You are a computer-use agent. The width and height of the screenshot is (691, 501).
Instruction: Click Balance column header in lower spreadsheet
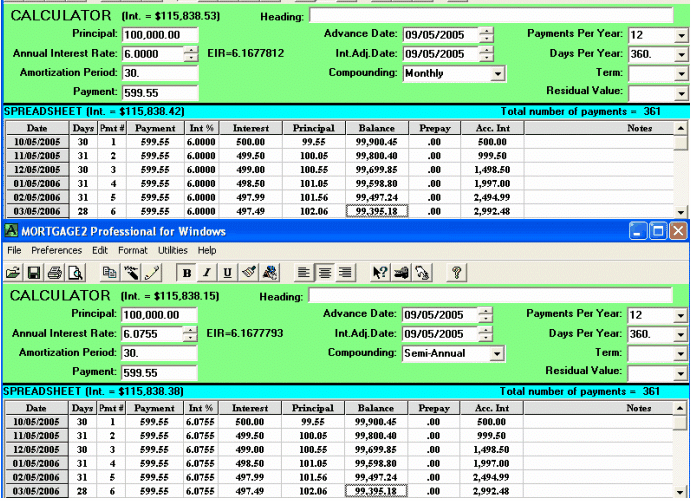376,408
